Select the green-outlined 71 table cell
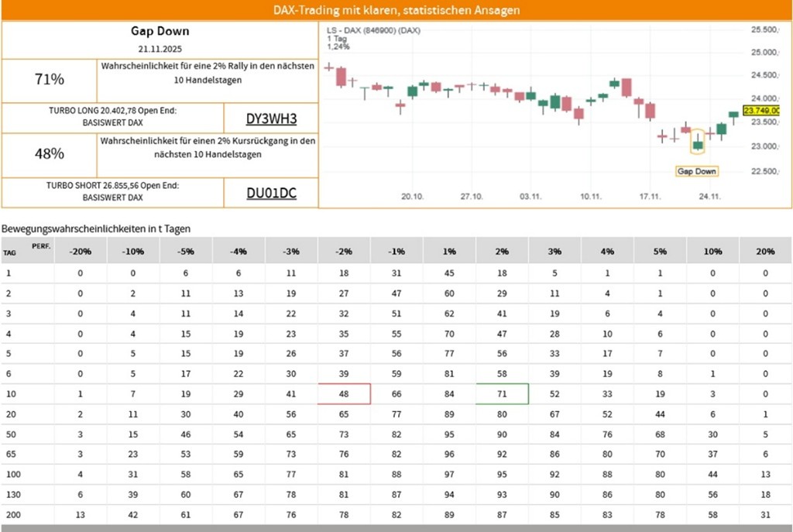793x532 pixels. [502, 393]
